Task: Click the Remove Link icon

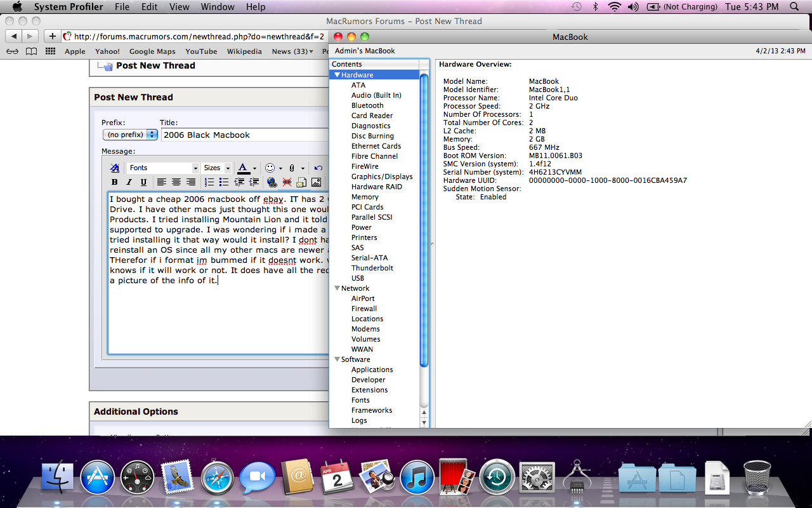Action: [287, 182]
